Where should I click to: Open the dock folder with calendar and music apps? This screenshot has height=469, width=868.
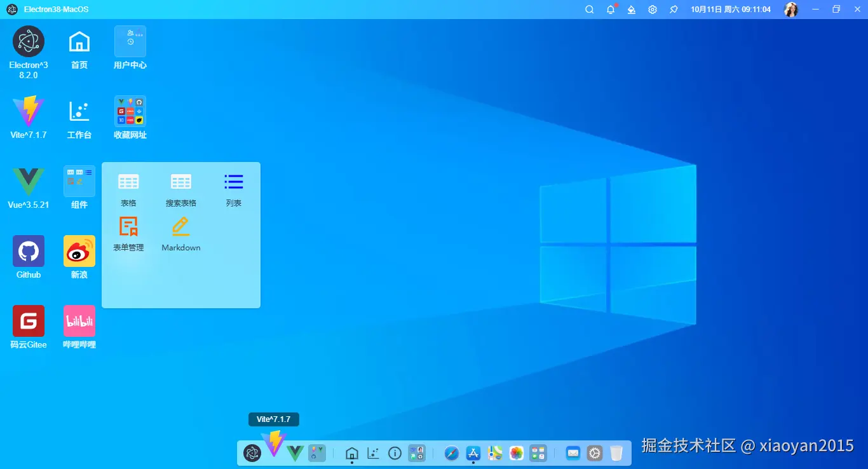538,453
